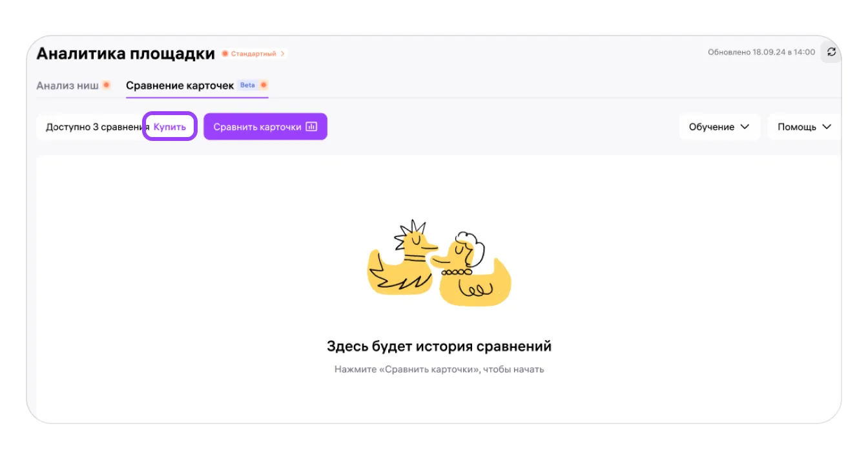Click the Здесь будет история сравнений heading
The height and width of the screenshot is (459, 868).
[439, 347]
